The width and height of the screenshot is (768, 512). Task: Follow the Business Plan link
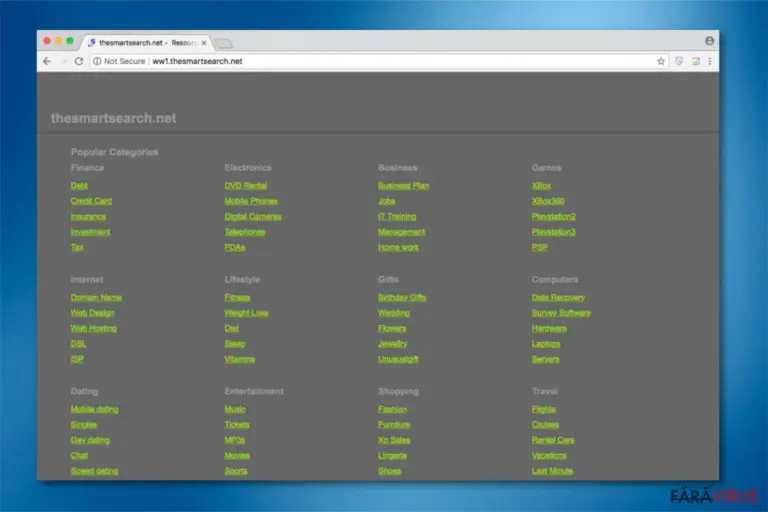pos(403,186)
